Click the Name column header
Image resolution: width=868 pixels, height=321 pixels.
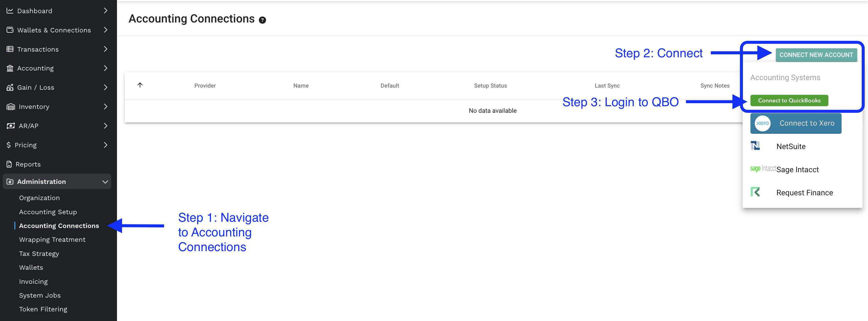point(301,85)
